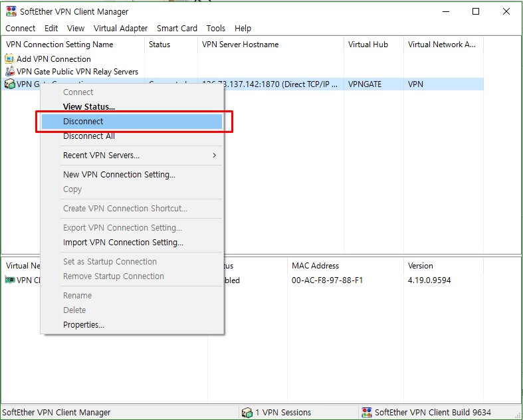Click Remove Startup Connection entry
Viewport: 523px width, 420px height.
[x=132, y=276]
